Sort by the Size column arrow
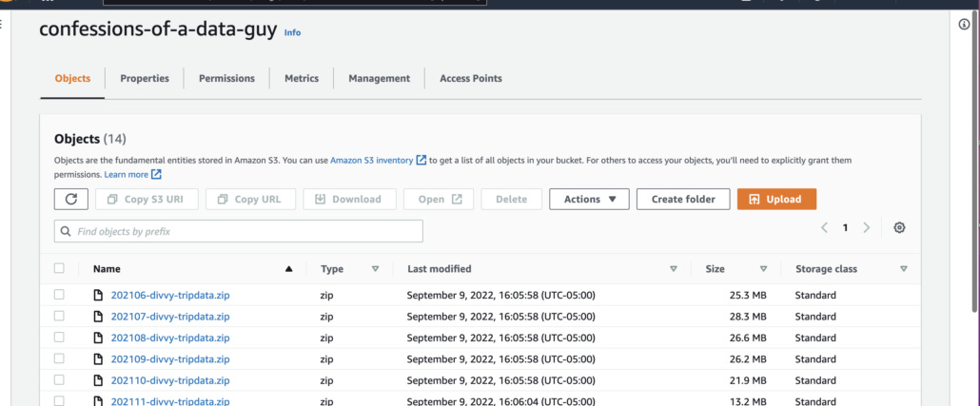 pos(763,269)
